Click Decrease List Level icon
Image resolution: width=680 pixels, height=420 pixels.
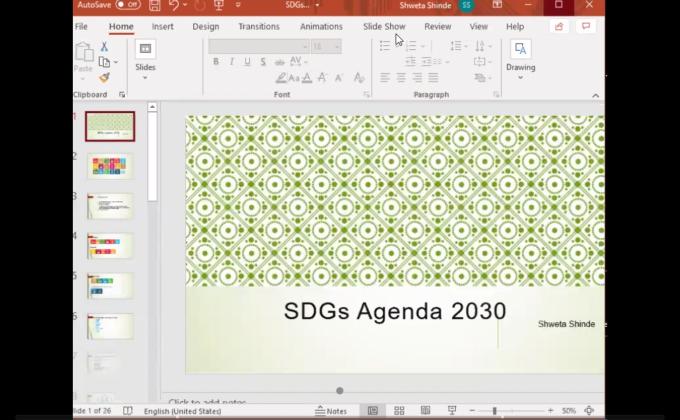click(410, 62)
